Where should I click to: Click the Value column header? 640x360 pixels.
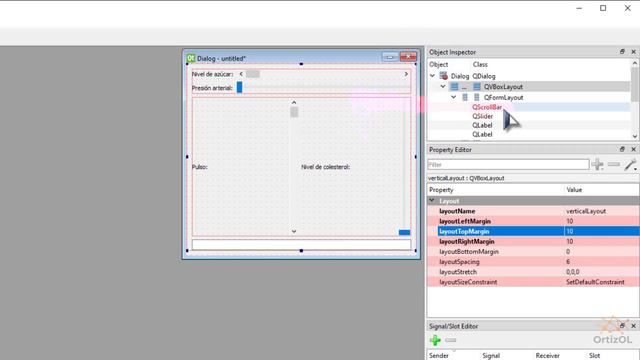tap(574, 190)
